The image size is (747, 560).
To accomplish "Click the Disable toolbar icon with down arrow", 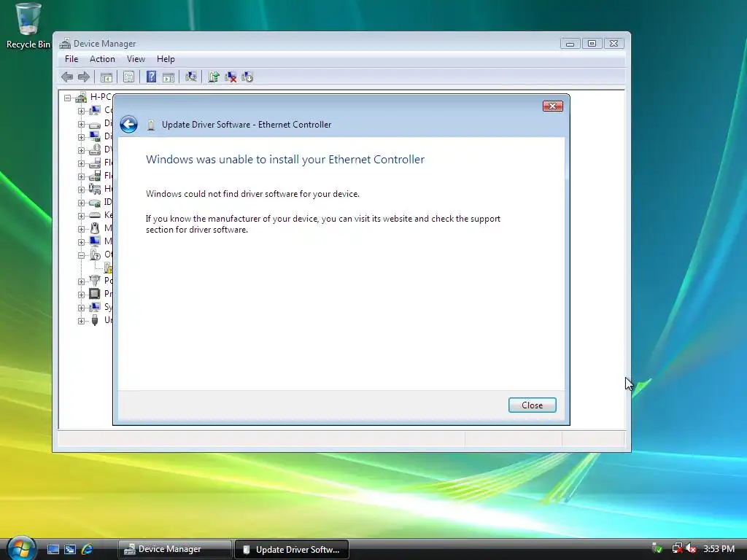I will point(247,77).
